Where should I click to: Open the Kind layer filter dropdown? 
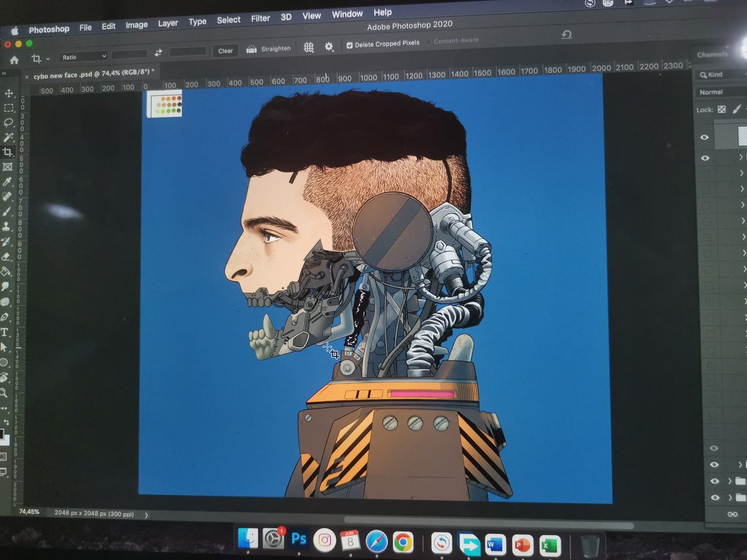[x=722, y=75]
